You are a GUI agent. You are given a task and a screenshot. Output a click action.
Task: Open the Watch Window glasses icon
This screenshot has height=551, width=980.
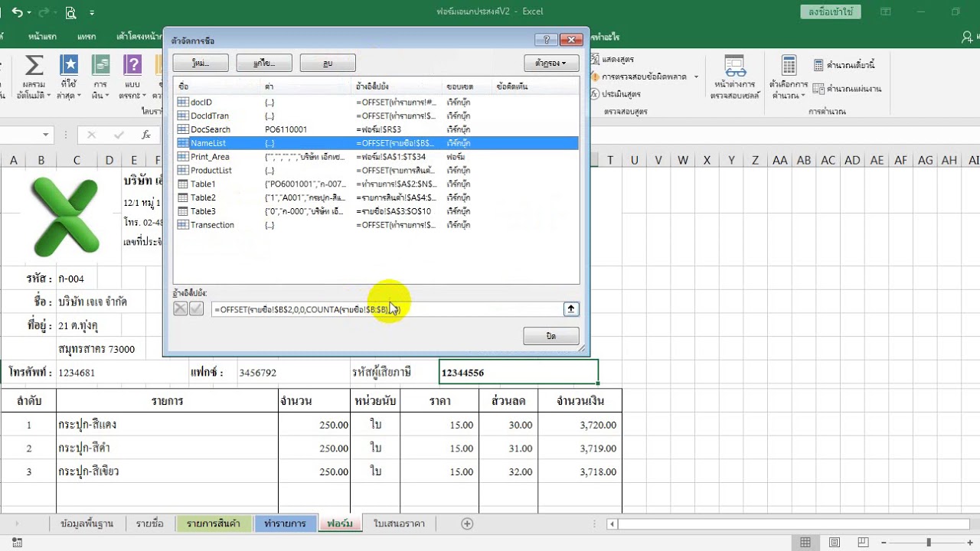734,66
